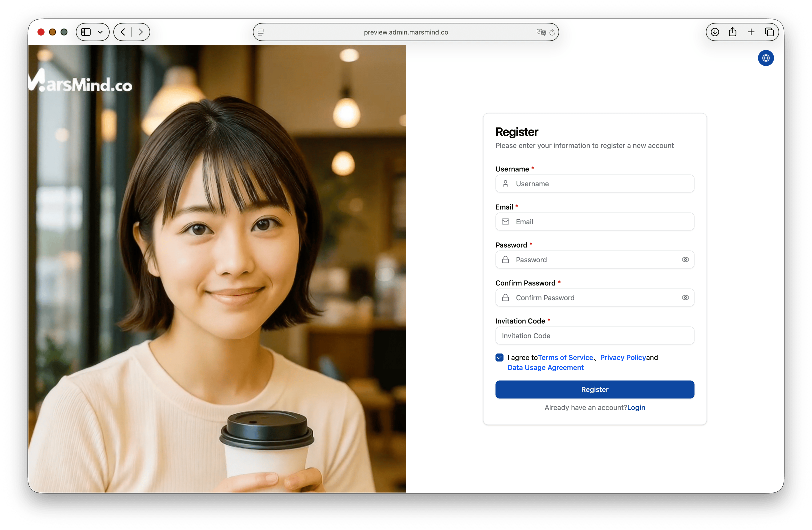Open the Terms of Service link

[x=565, y=357]
